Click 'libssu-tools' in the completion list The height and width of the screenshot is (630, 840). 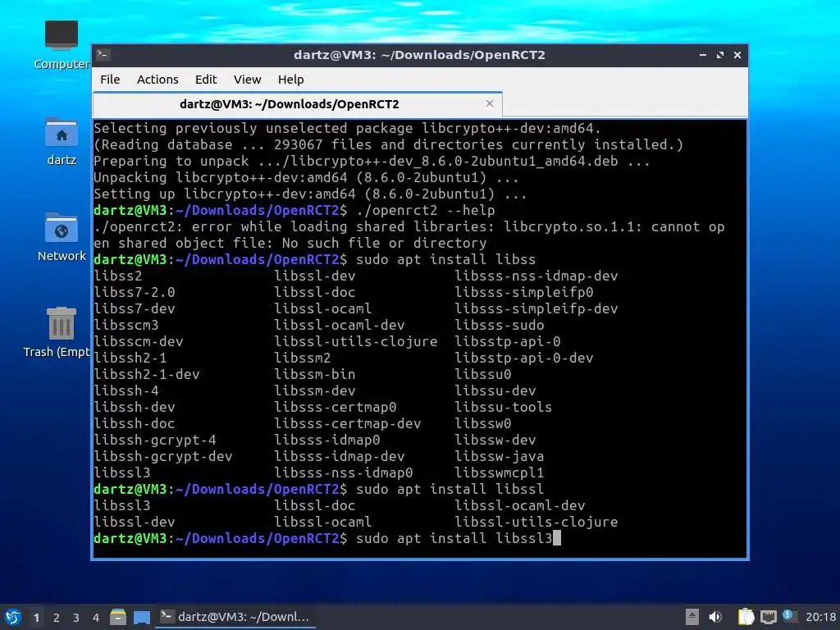[x=503, y=407]
